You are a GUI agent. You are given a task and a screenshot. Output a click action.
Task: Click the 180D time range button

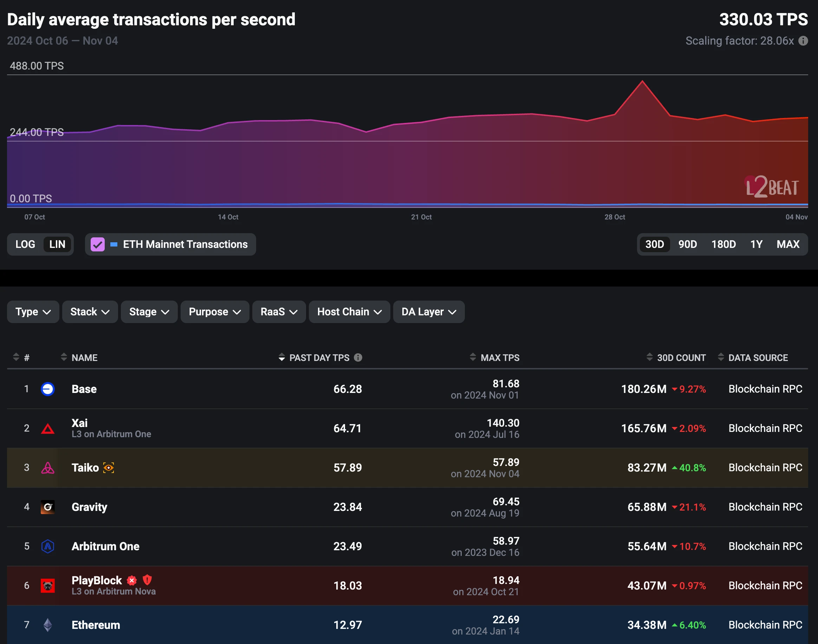(x=723, y=245)
